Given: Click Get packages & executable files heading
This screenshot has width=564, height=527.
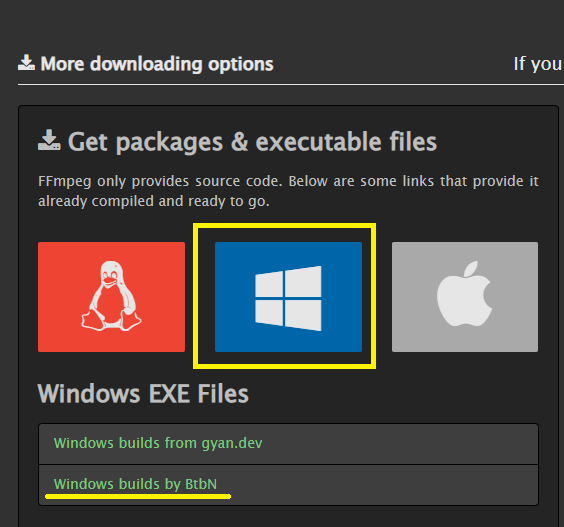Looking at the screenshot, I should click(x=253, y=142).
